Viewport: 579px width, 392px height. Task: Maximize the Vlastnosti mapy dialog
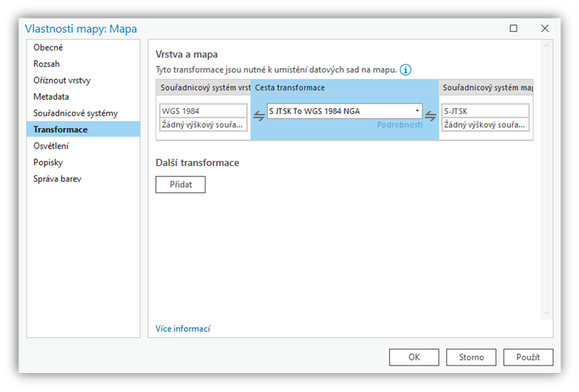pos(514,28)
